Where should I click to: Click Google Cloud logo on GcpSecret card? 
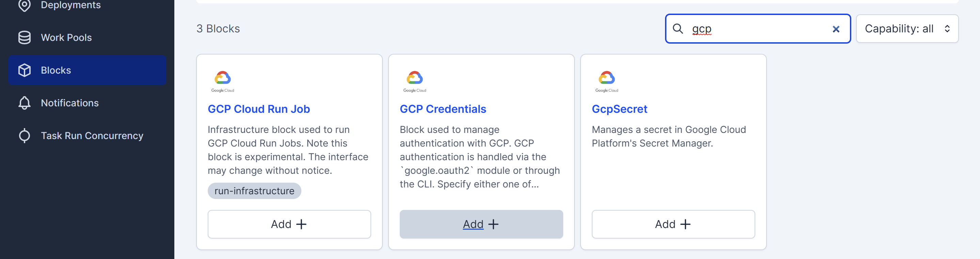[x=607, y=81]
